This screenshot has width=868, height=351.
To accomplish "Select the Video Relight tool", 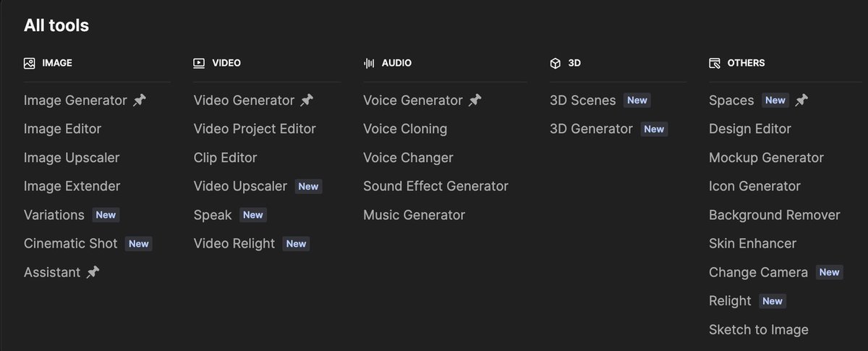I will [234, 244].
